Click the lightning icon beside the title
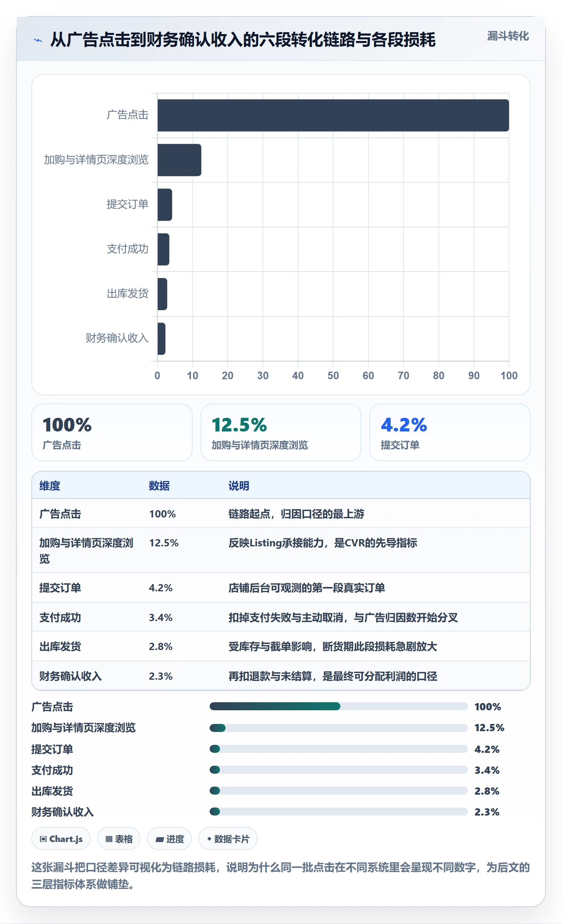Screen dimensions: 562x924 tap(38, 40)
